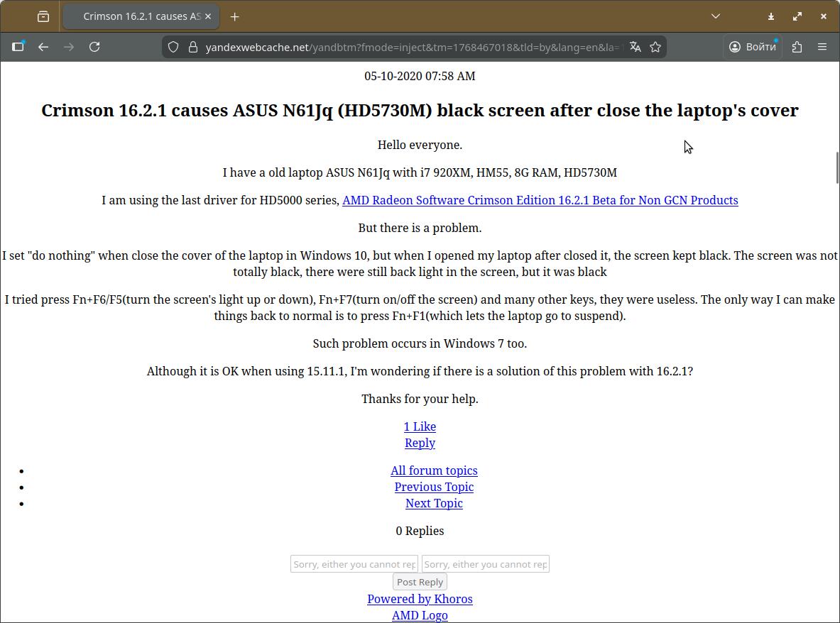Go to Previous Topic link

pyautogui.click(x=434, y=487)
